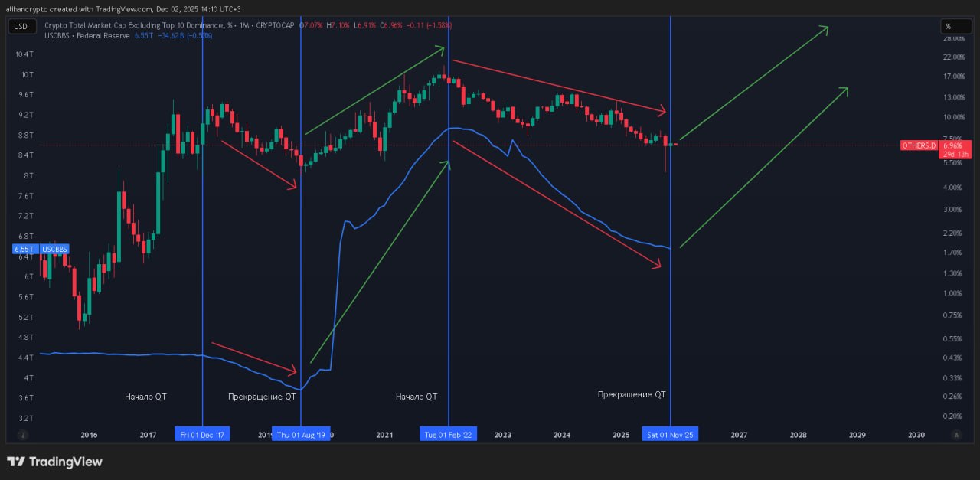The height and width of the screenshot is (480, 980).
Task: Click the red 6.96% current price tag
Action: (x=954, y=145)
